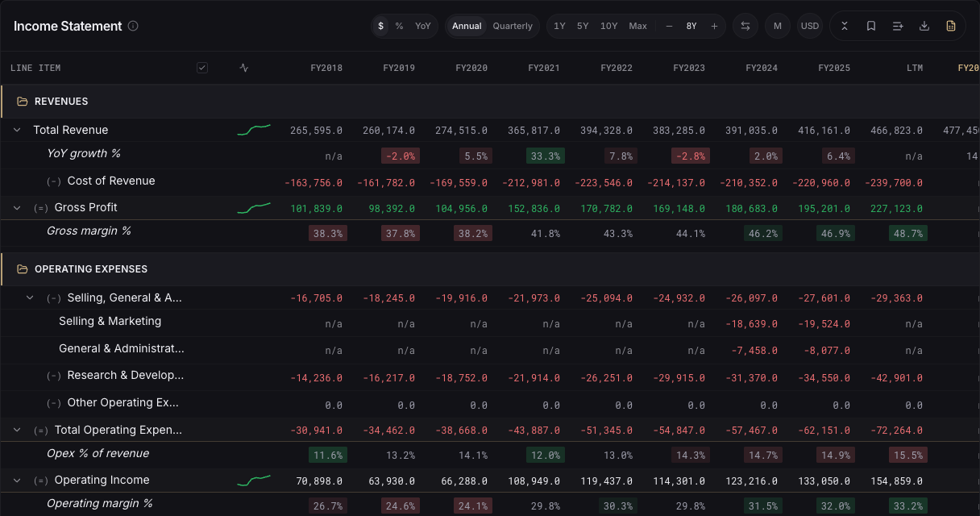Click the download icon in the toolbar

(x=924, y=26)
